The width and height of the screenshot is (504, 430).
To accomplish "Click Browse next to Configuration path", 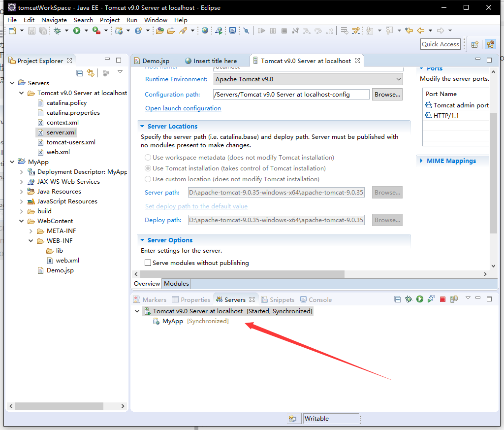I will tap(387, 95).
